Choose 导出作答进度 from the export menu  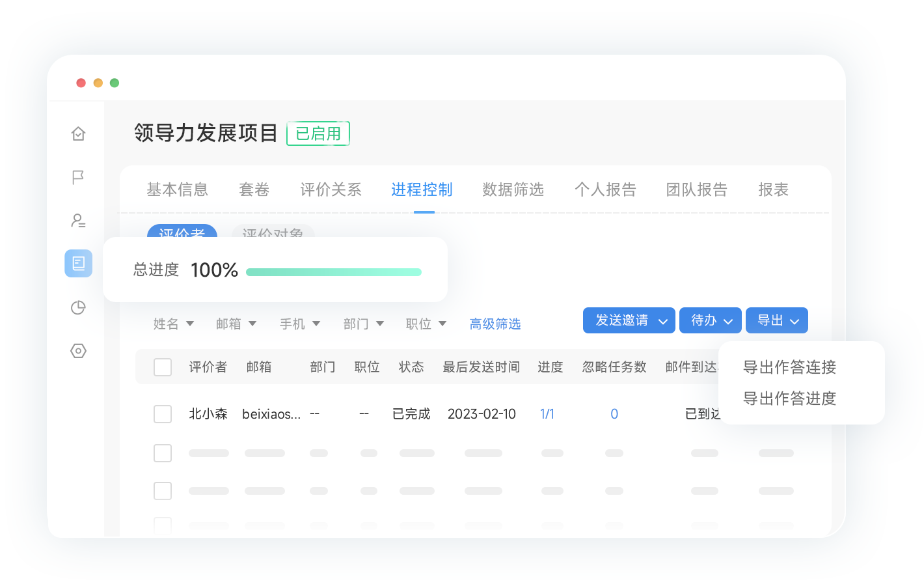789,398
